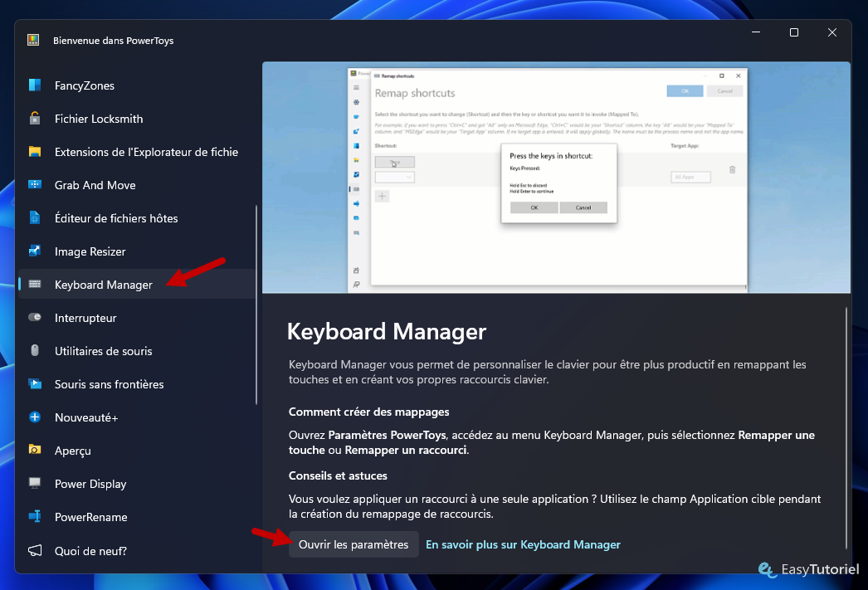Select Utilitaires de souris
The image size is (868, 590).
click(137, 351)
